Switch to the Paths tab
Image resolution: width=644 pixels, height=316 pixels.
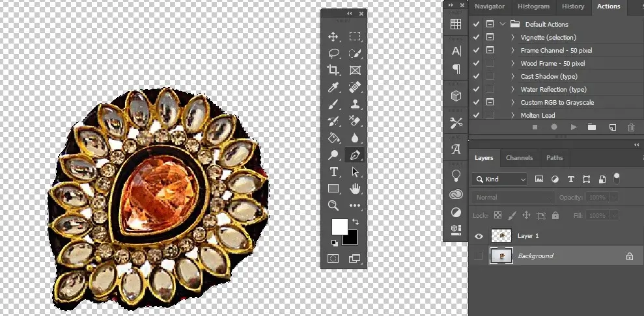point(554,158)
